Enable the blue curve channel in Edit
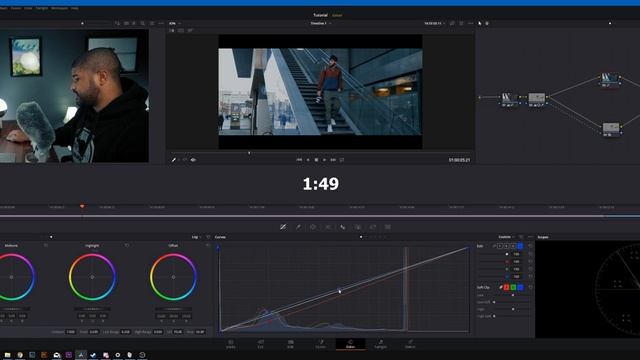 pyautogui.click(x=520, y=246)
